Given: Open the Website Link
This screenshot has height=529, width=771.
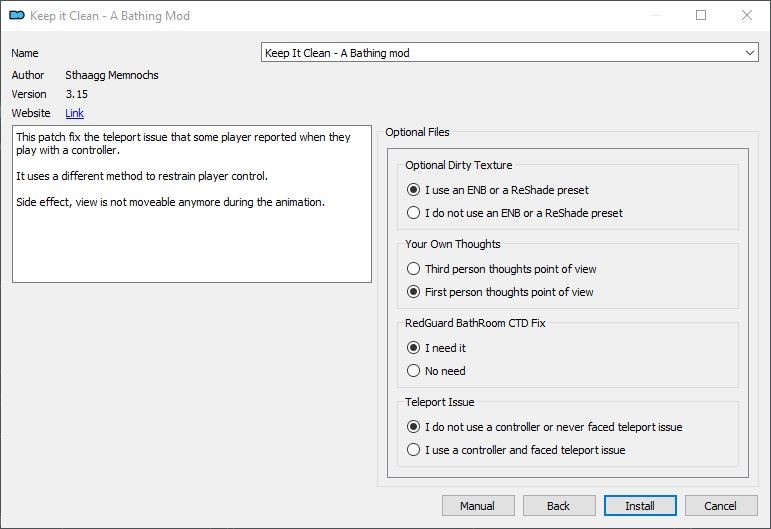Looking at the screenshot, I should point(74,113).
